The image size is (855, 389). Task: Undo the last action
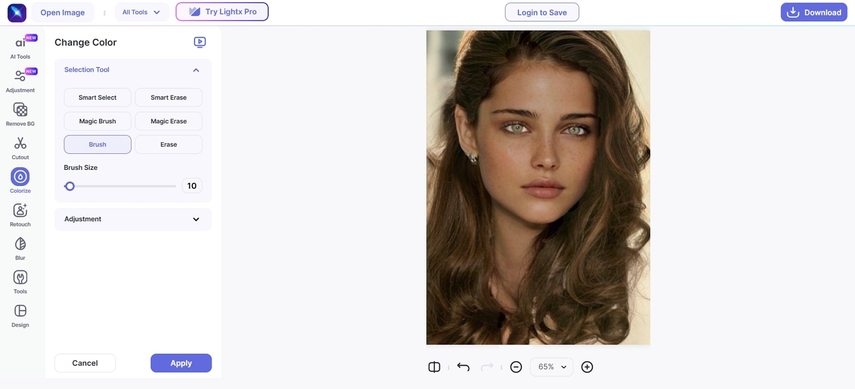click(x=463, y=367)
